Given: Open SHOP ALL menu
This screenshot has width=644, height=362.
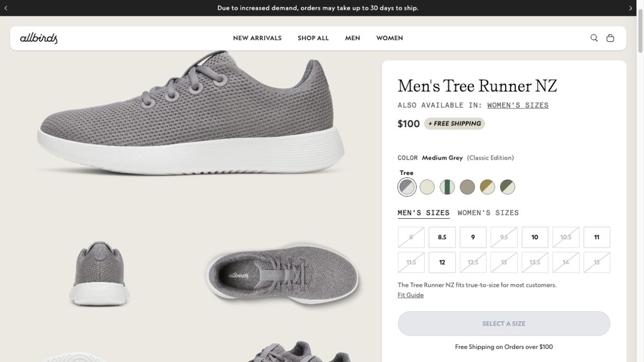Looking at the screenshot, I should pos(313,38).
